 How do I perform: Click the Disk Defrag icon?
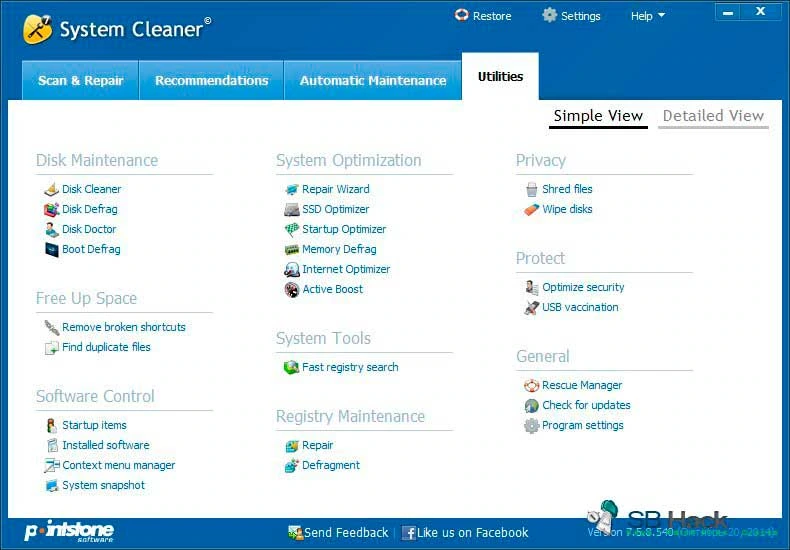pos(51,209)
